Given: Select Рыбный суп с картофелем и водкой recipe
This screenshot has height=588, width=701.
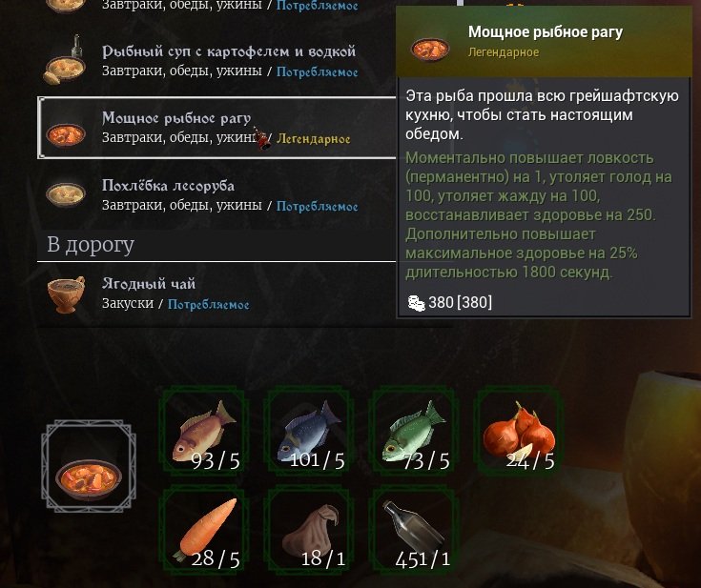Looking at the screenshot, I should [216, 61].
